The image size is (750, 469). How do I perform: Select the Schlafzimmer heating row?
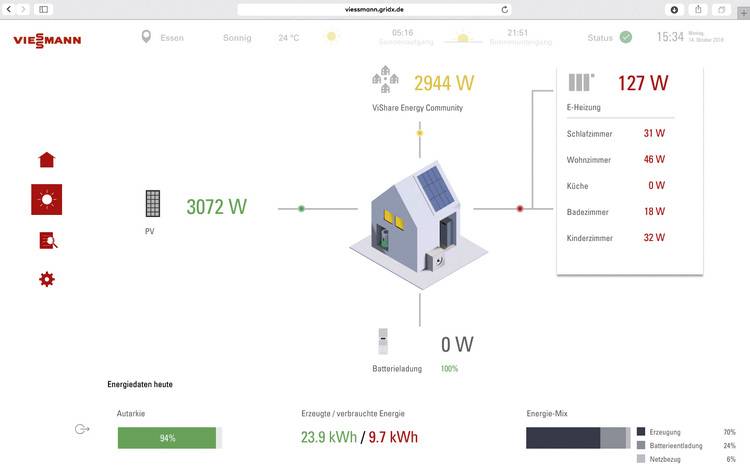[628, 133]
